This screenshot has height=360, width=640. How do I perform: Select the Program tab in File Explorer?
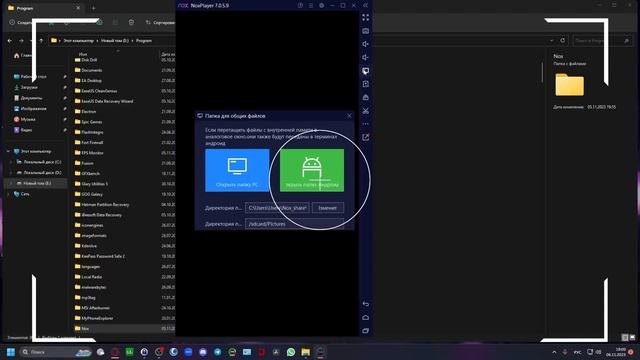[44, 8]
